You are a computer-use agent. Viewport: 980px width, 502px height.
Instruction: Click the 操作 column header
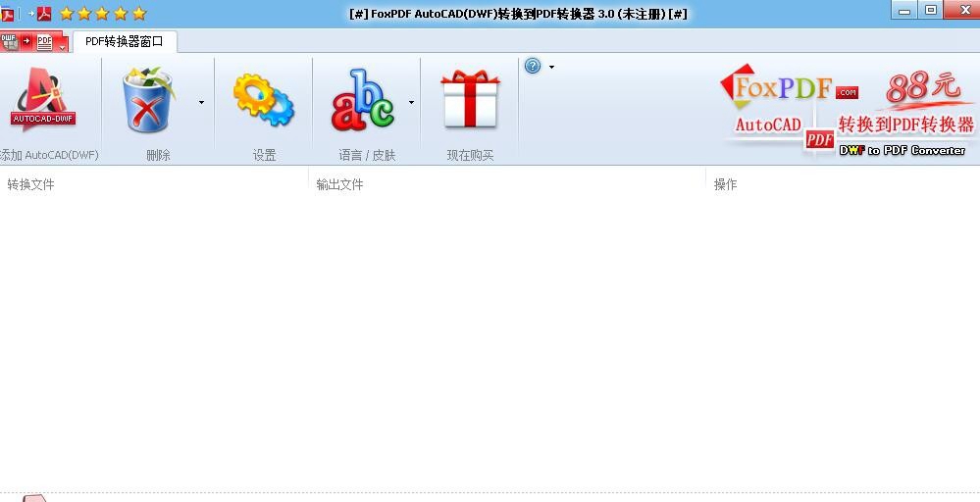pyautogui.click(x=725, y=184)
